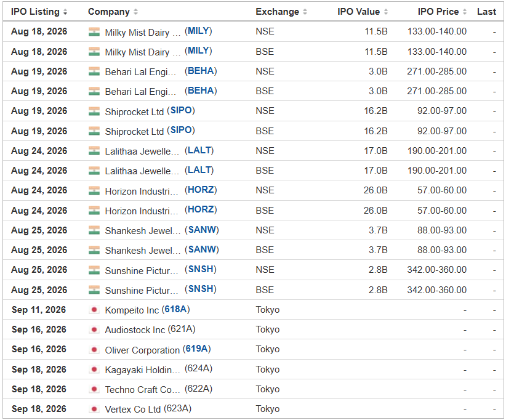Sort the Company column arrows
Screen dimensions: 506x420
click(135, 12)
